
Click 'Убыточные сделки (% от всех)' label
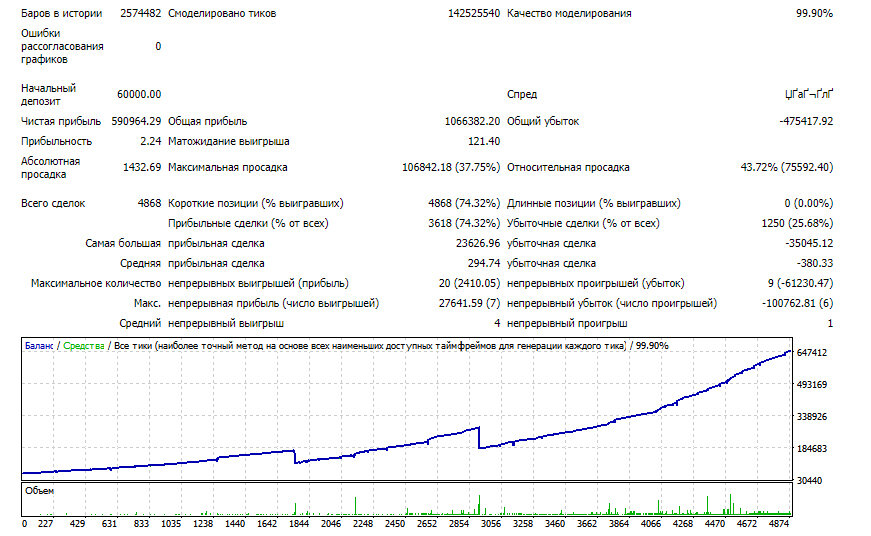(x=583, y=223)
